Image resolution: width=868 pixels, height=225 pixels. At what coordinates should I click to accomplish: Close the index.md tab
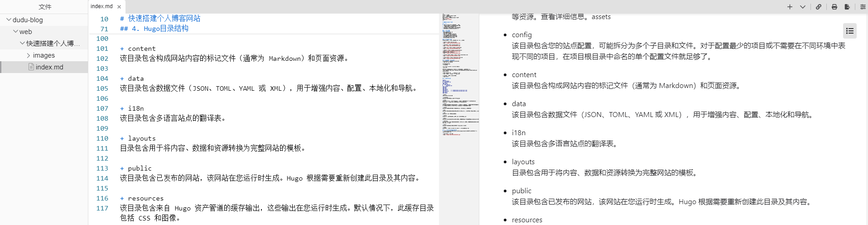click(x=119, y=7)
